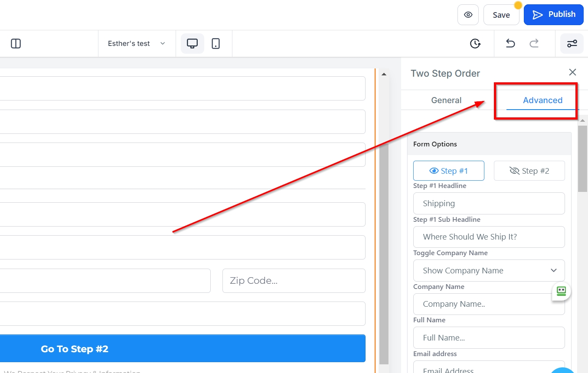Select the General tab

tap(446, 100)
